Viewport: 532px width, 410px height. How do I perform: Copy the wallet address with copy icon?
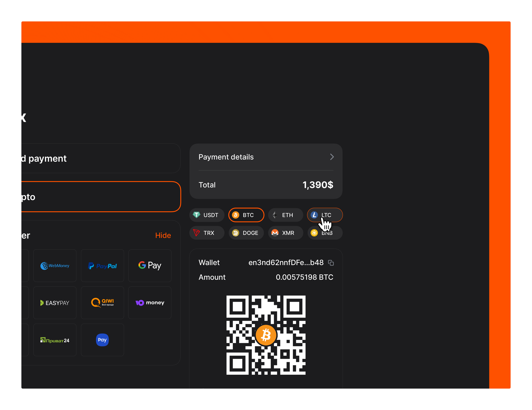coord(331,263)
